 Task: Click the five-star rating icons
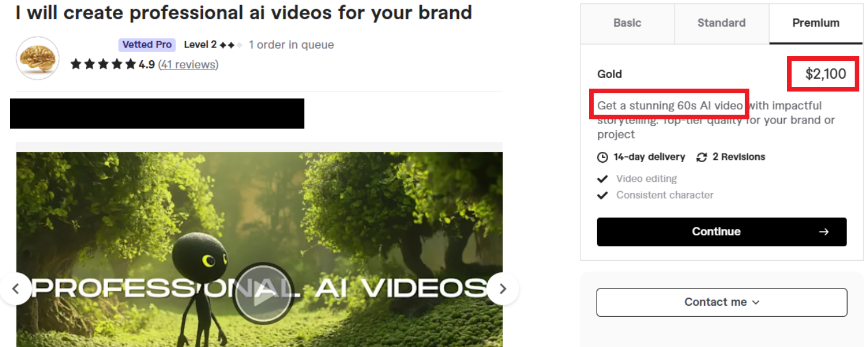coord(104,64)
